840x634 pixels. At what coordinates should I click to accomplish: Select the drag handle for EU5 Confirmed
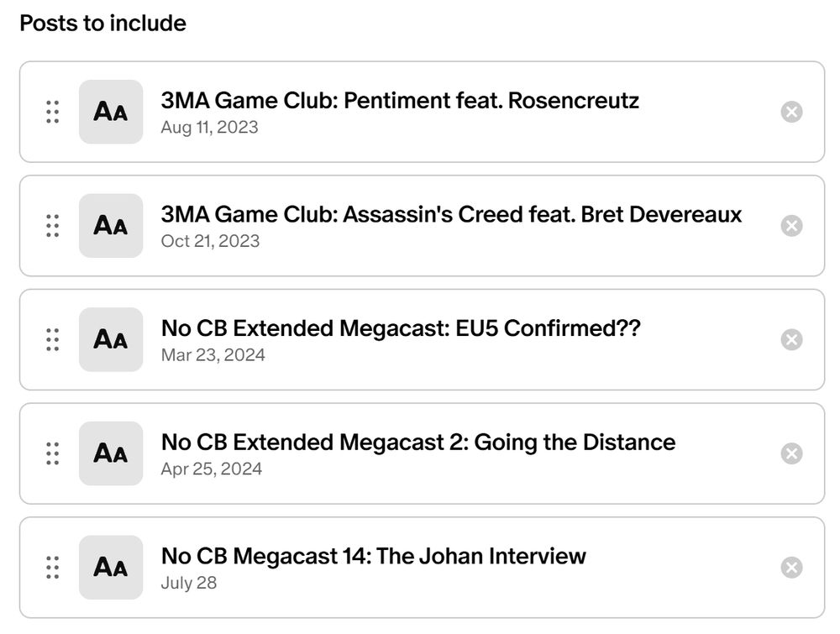(x=52, y=339)
